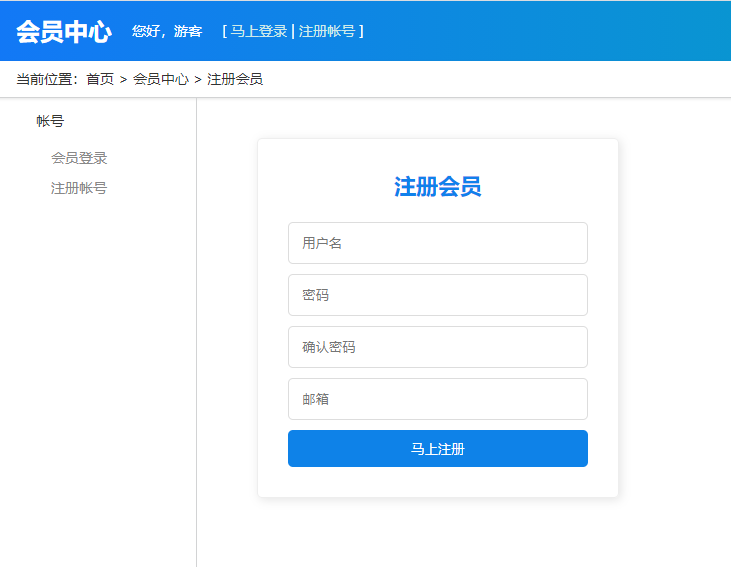731x567 pixels.
Task: Open 马上登录 link in the header
Action: click(x=259, y=31)
